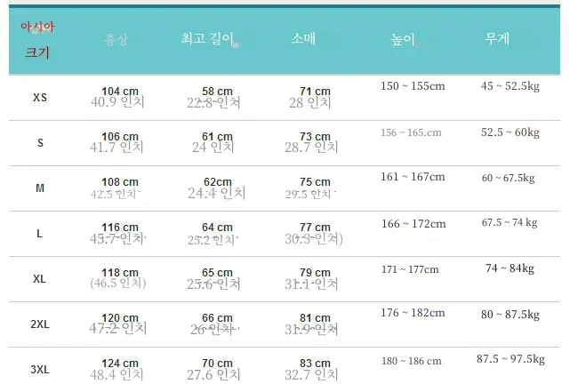The image size is (578, 392).
Task: Select the 87.5 ~ 97.5kg weight cell
Action: [x=511, y=359]
